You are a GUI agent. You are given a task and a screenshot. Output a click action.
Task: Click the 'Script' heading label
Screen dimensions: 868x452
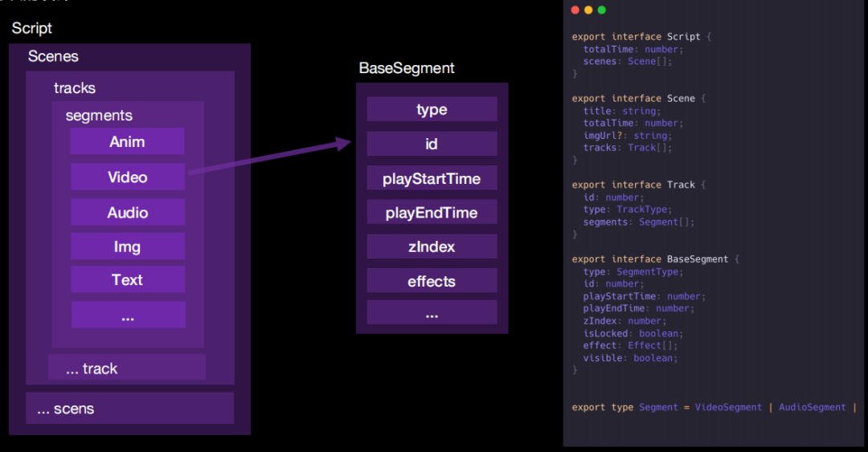[31, 28]
